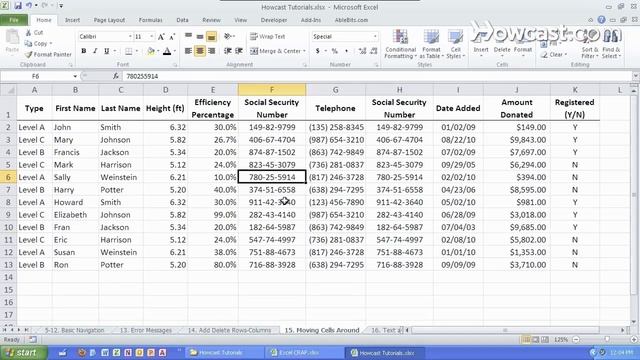This screenshot has height=360, width=640.
Task: Toggle Align Text Left
Action: tap(188, 51)
